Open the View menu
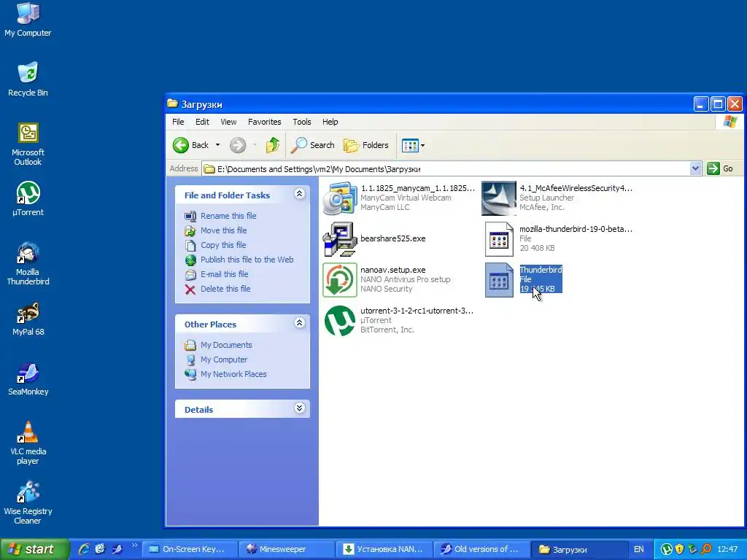Viewport: 747px width, 560px height. (228, 122)
